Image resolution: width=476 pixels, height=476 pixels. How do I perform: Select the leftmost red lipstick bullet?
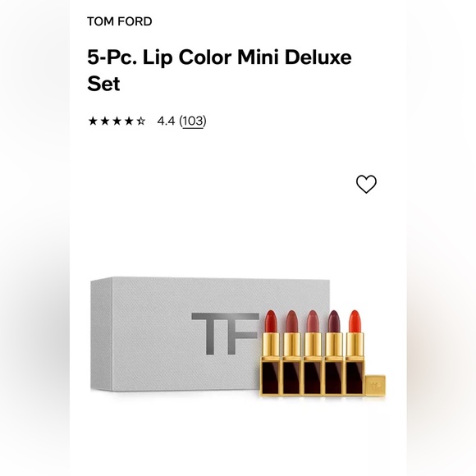[271, 322]
